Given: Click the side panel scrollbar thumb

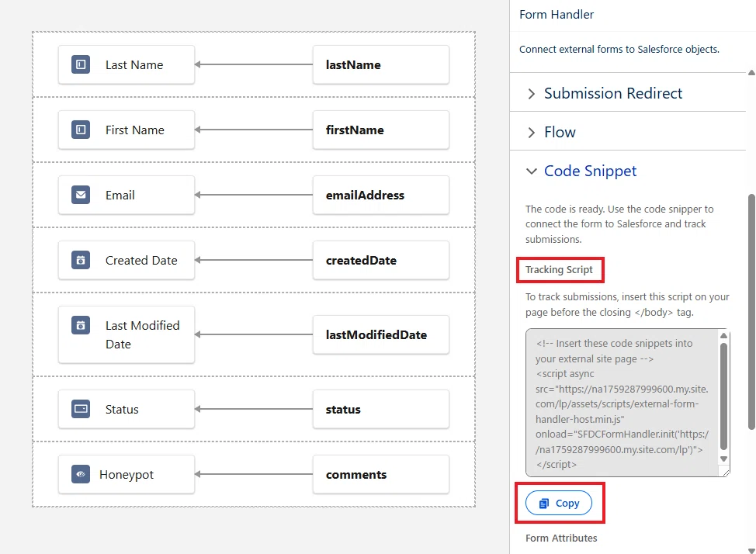Looking at the screenshot, I should pos(751,311).
